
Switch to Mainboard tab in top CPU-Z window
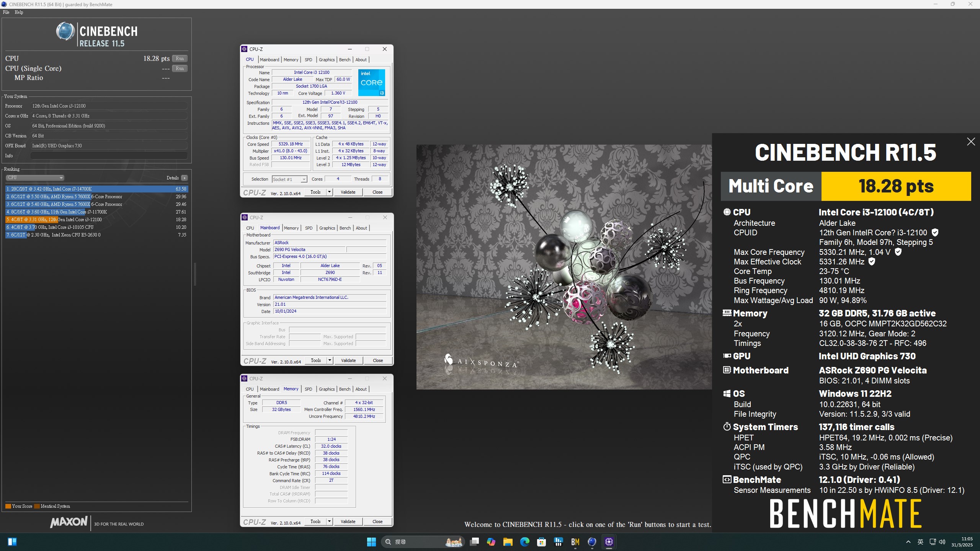tap(269, 60)
